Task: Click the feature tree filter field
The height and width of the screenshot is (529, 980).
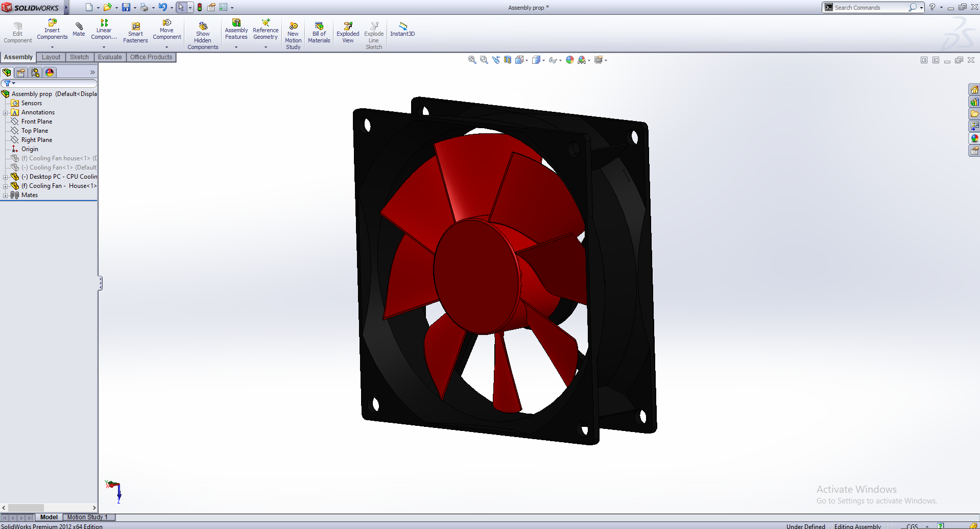Action: [49, 83]
